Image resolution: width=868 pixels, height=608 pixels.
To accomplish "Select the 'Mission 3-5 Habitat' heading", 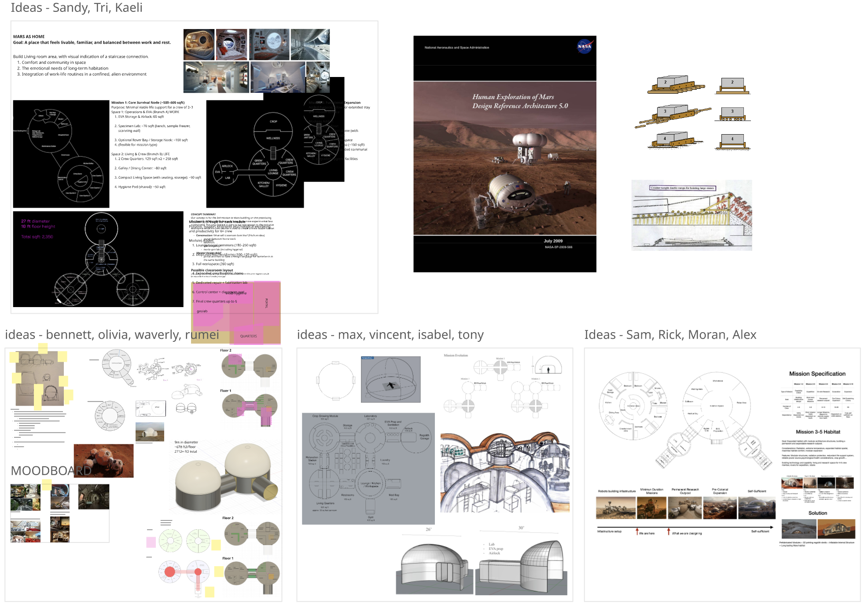I will tap(817, 432).
